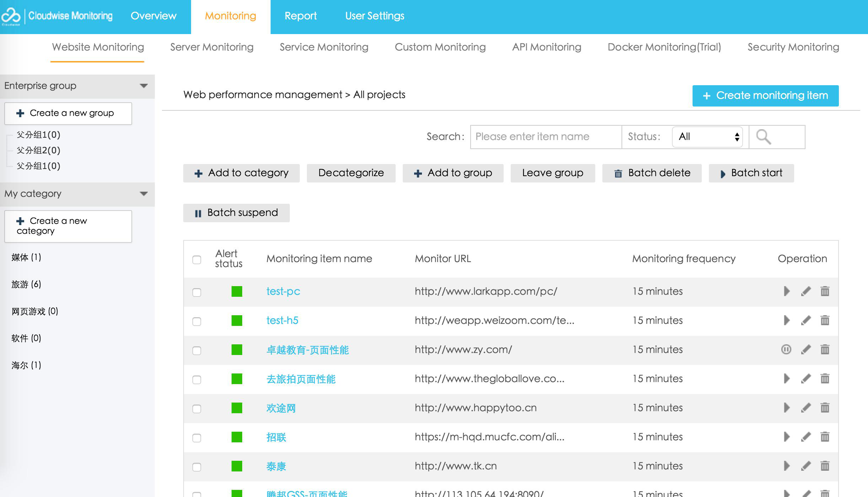Select checkbox for 欢途网 row
Viewport: 868px width, 497px height.
tap(197, 409)
